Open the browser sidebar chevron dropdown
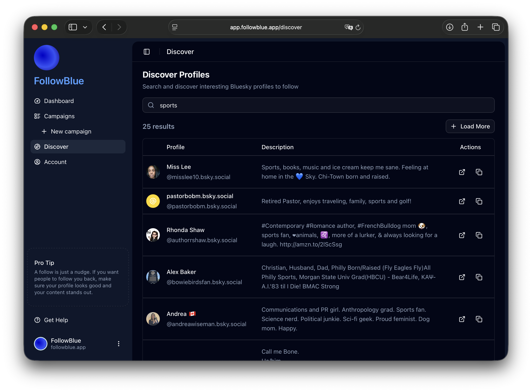 [85, 27]
